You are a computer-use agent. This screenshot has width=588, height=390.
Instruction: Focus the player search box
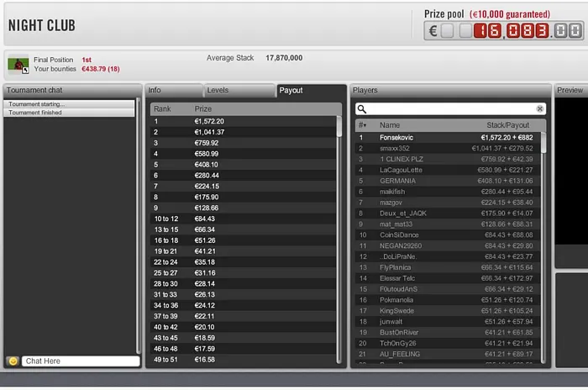click(x=449, y=108)
